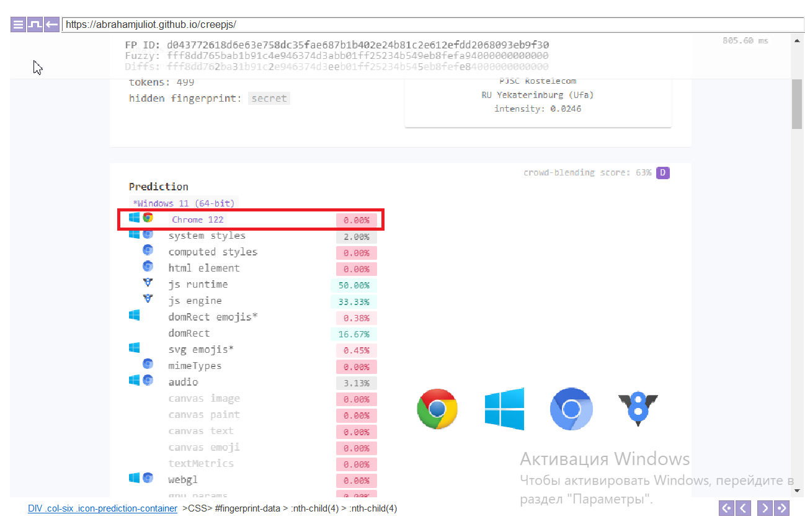This screenshot has height=532, width=805.
Task: Open the hamburger menu in the toolbar
Action: (18, 24)
